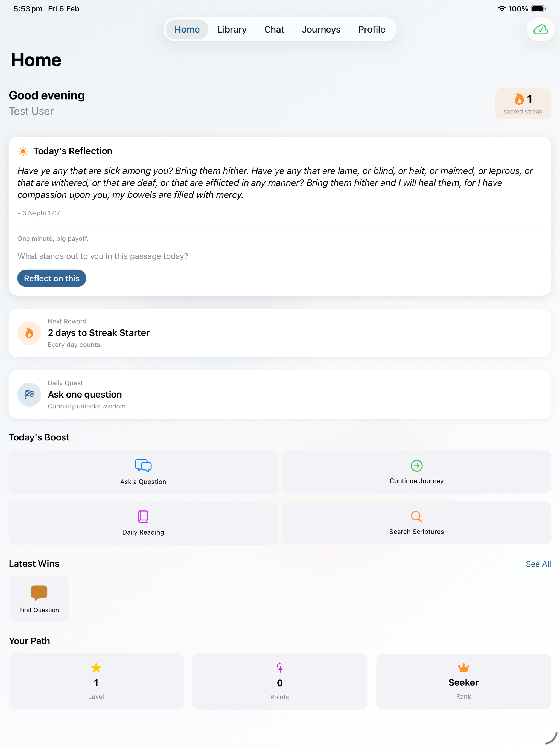560x747 pixels.
Task: Open the 2 days to Streak Starter card
Action: [x=280, y=333]
